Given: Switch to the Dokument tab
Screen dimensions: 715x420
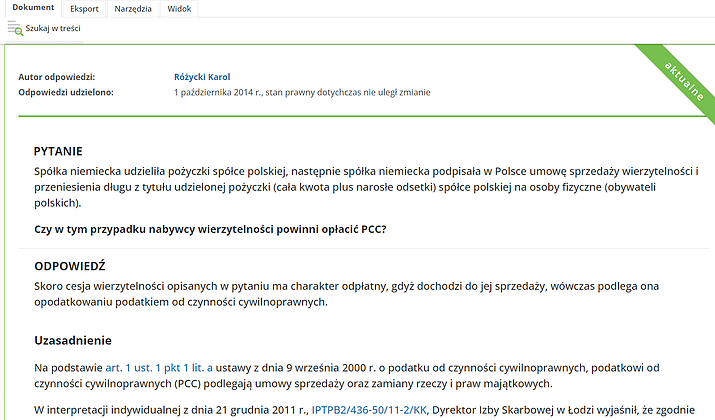Looking at the screenshot, I should [x=33, y=8].
